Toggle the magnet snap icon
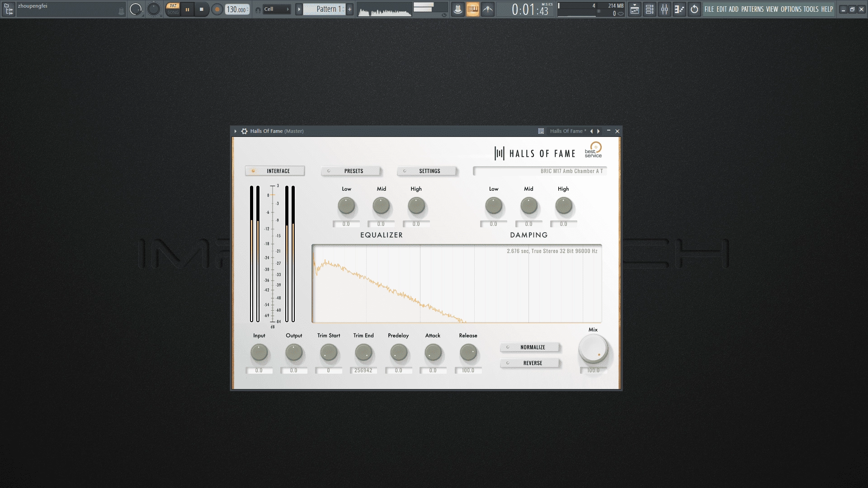The height and width of the screenshot is (488, 868). (x=258, y=9)
